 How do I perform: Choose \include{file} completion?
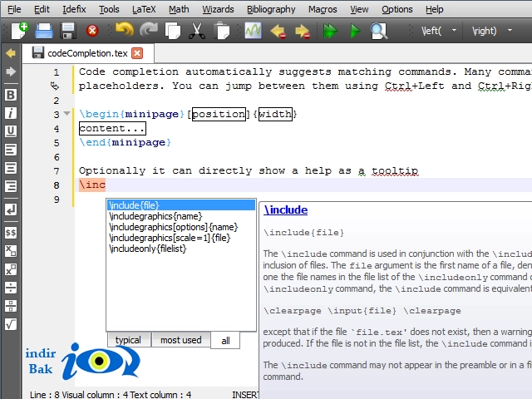pos(181,205)
